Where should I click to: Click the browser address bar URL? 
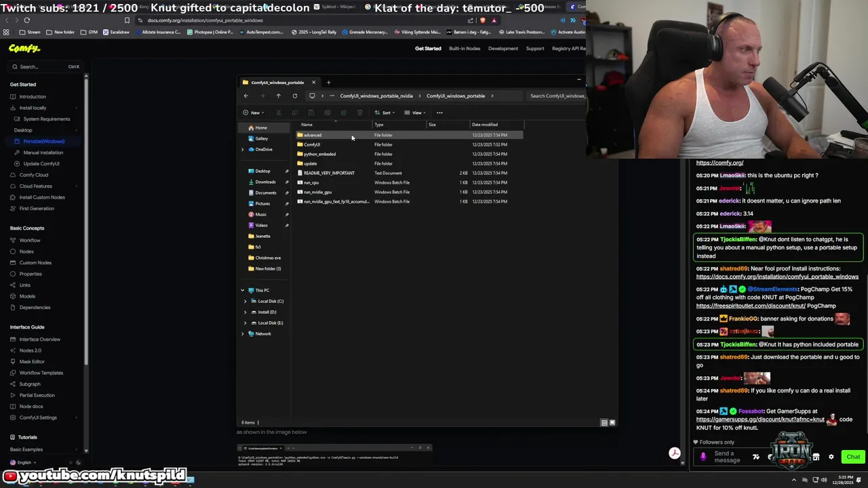205,20
